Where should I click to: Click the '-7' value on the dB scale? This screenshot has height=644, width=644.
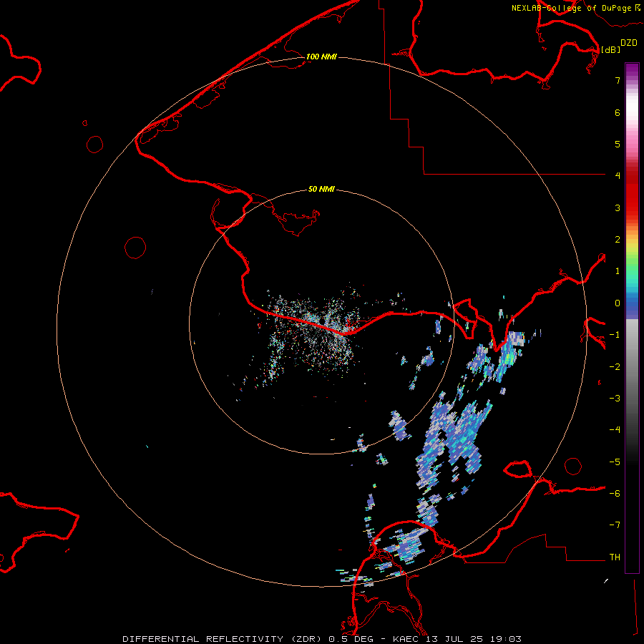tap(615, 525)
